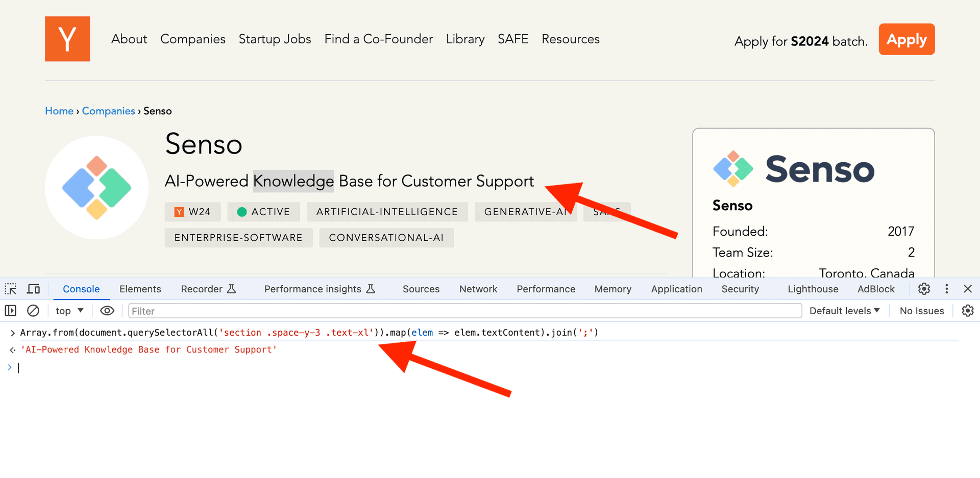
Task: Click the W24 batch tag
Action: coord(192,212)
